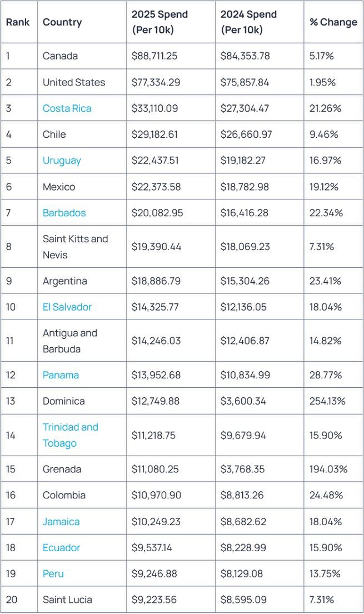The image size is (364, 614).
Task: Follow the Barbados hyperlink
Action: [x=64, y=213]
